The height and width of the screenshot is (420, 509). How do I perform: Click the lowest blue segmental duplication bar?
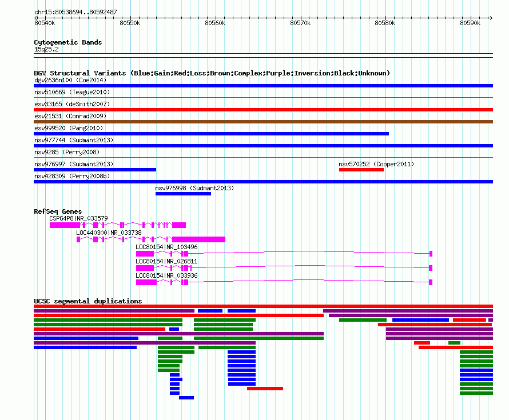click(x=186, y=398)
